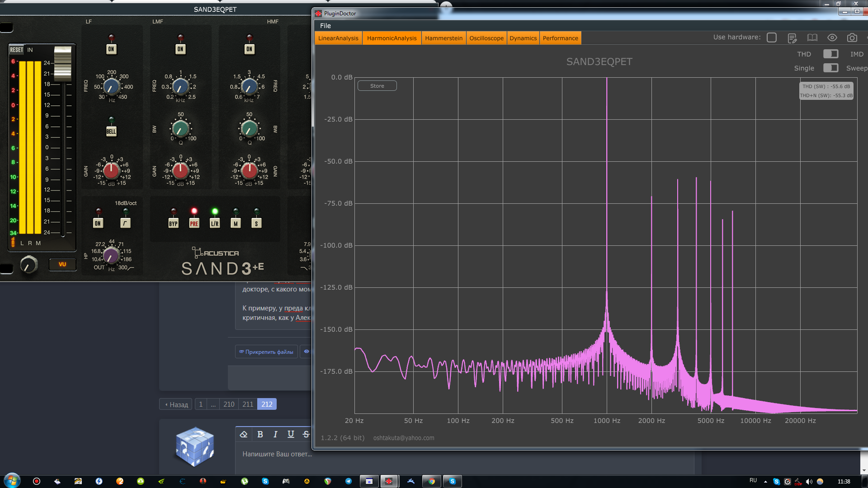Viewport: 868px width, 488px height.
Task: Click the preview eye icon beside attach files
Action: [307, 352]
